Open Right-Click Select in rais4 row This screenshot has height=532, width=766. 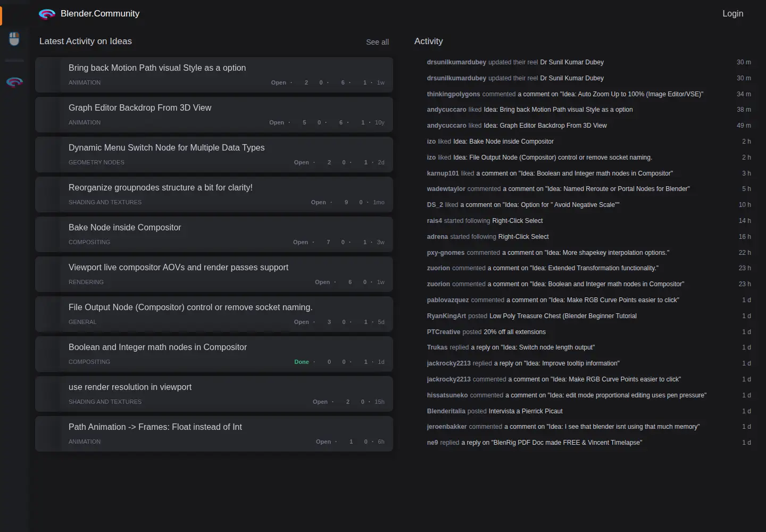click(517, 221)
